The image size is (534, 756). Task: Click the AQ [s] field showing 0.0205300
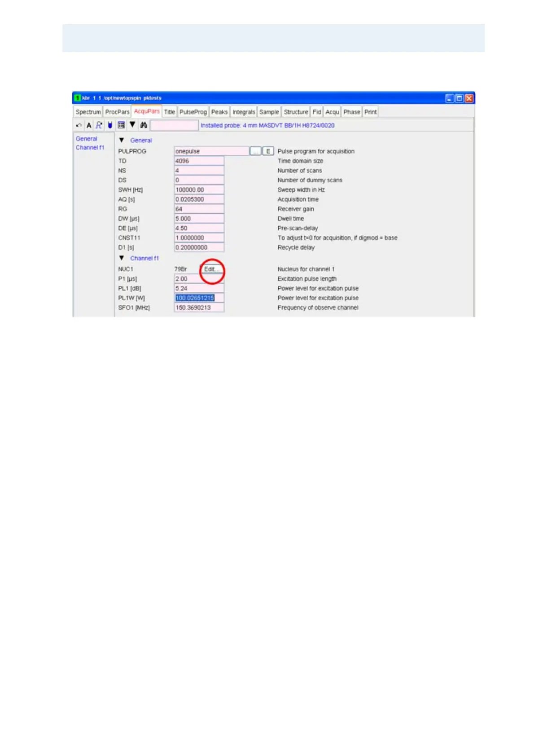pos(199,199)
